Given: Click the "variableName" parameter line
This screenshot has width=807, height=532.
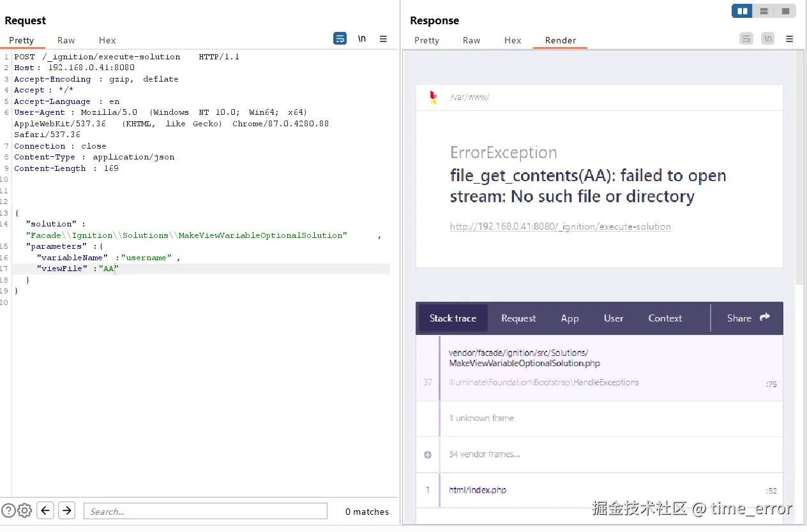Looking at the screenshot, I should [x=109, y=258].
